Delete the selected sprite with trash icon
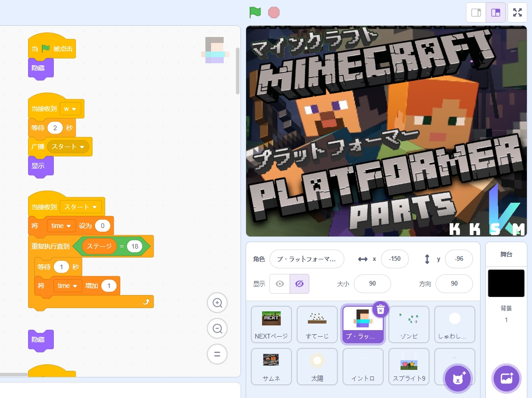The image size is (532, 398). pyautogui.click(x=380, y=310)
